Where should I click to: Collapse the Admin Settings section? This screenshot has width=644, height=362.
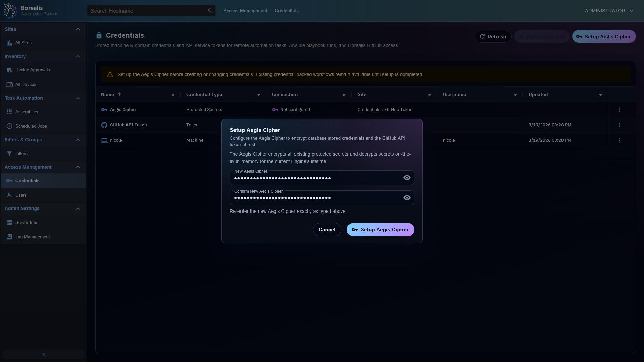coord(78,209)
